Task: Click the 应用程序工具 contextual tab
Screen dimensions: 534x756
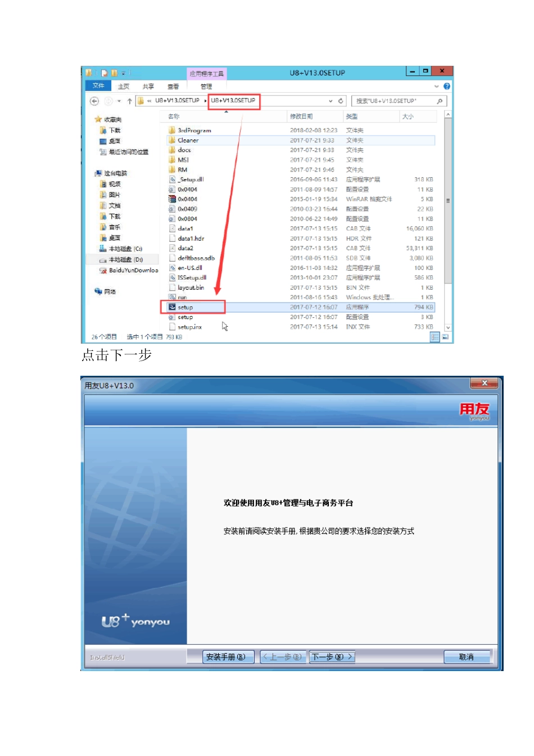Action: point(207,74)
